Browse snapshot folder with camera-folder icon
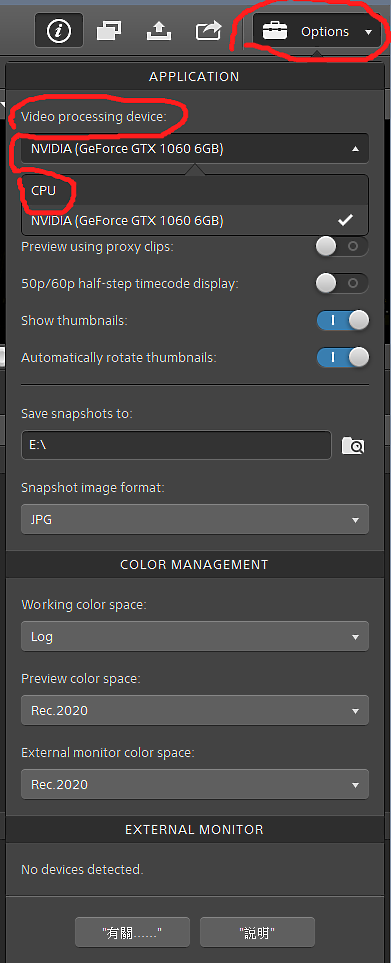Image resolution: width=391 pixels, height=963 pixels. pos(353,446)
